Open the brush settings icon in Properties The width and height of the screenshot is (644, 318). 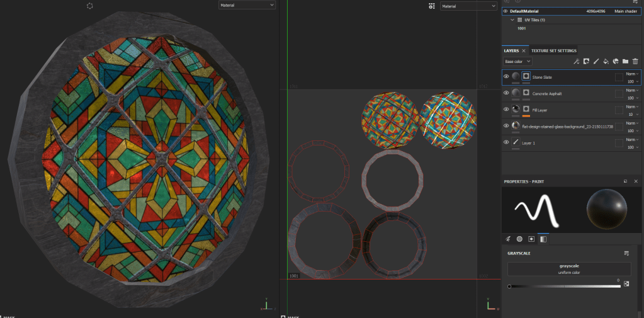[509, 239]
